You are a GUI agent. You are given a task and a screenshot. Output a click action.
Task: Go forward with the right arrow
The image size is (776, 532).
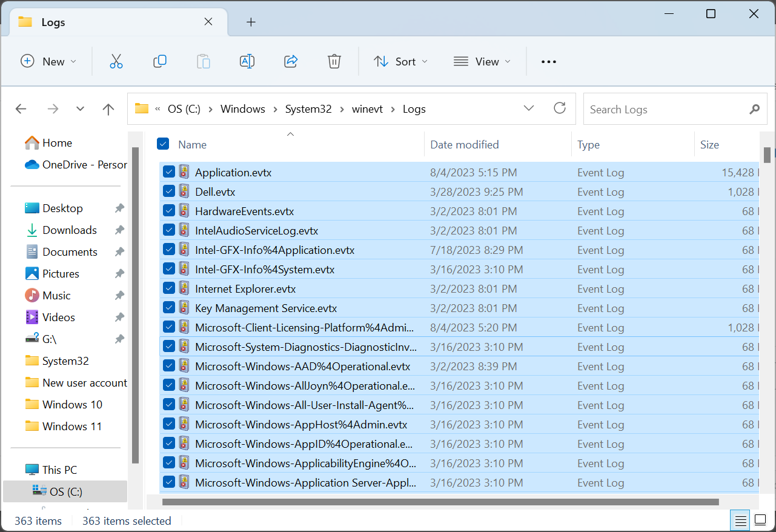pyautogui.click(x=53, y=109)
